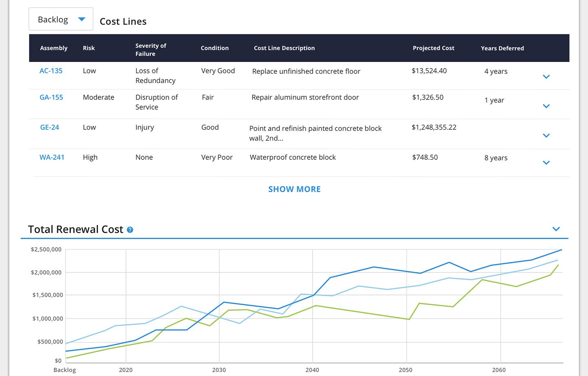Expand the WA-241 row details

pyautogui.click(x=546, y=163)
